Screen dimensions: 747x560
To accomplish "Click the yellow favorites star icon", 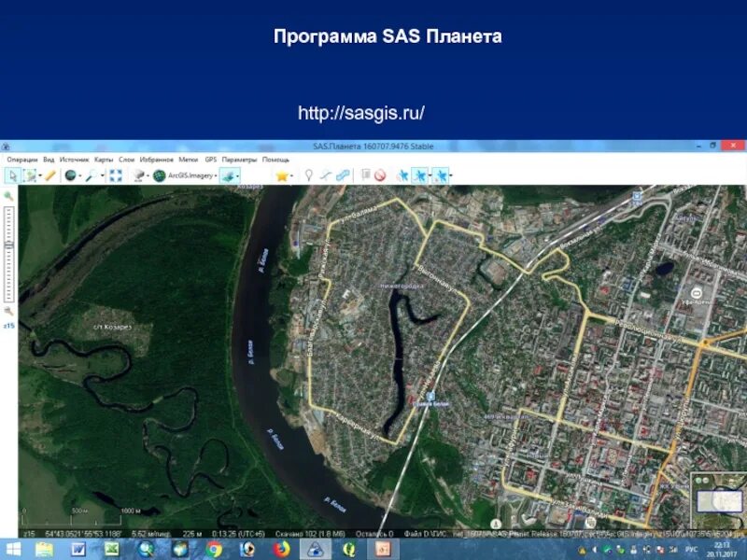I will pyautogui.click(x=281, y=175).
